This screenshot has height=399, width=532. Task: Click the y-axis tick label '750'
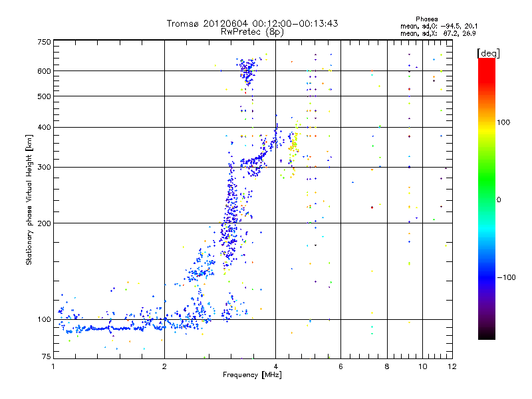tap(44, 42)
